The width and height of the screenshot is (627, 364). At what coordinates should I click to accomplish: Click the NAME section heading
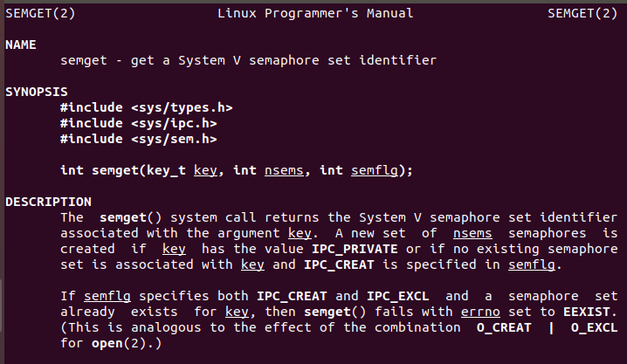[x=21, y=45]
